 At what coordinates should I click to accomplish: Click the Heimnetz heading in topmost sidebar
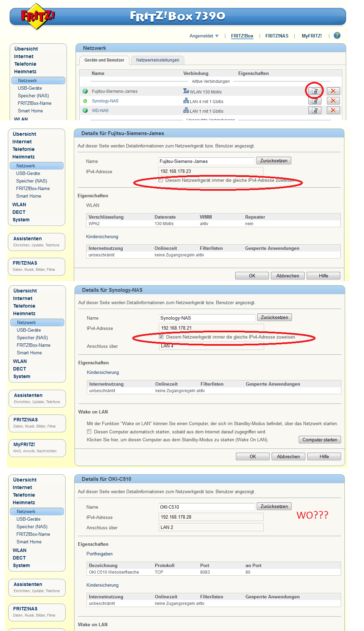[x=25, y=71]
